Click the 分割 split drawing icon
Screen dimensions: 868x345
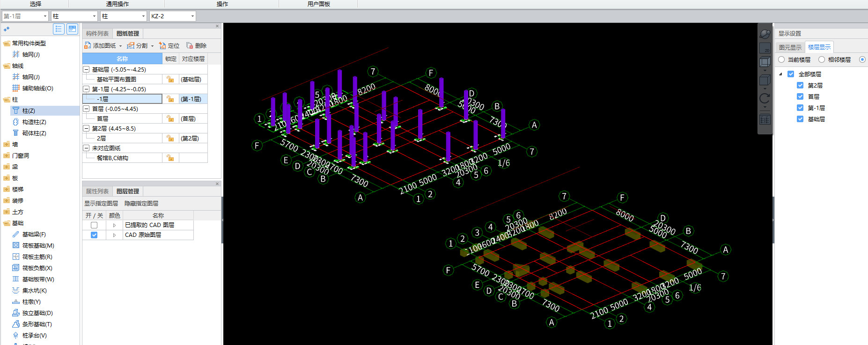pyautogui.click(x=131, y=45)
